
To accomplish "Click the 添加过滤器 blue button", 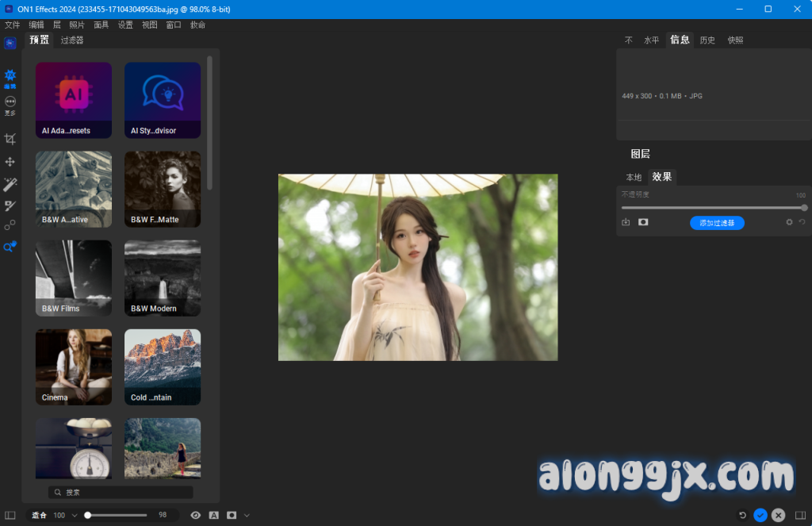I will pos(717,223).
